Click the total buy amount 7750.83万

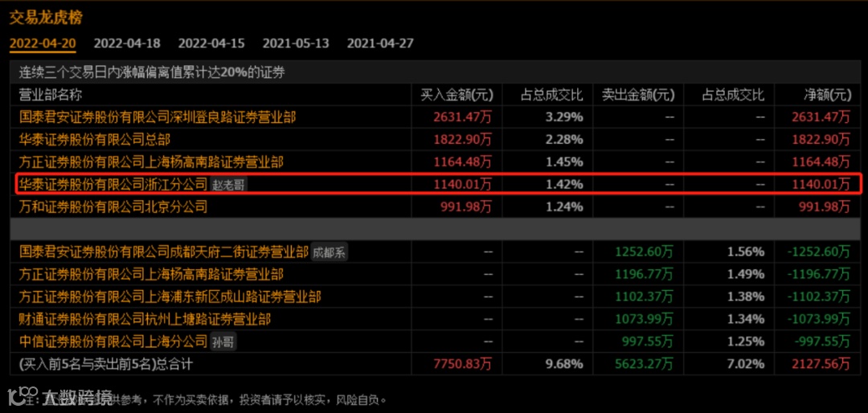point(463,364)
